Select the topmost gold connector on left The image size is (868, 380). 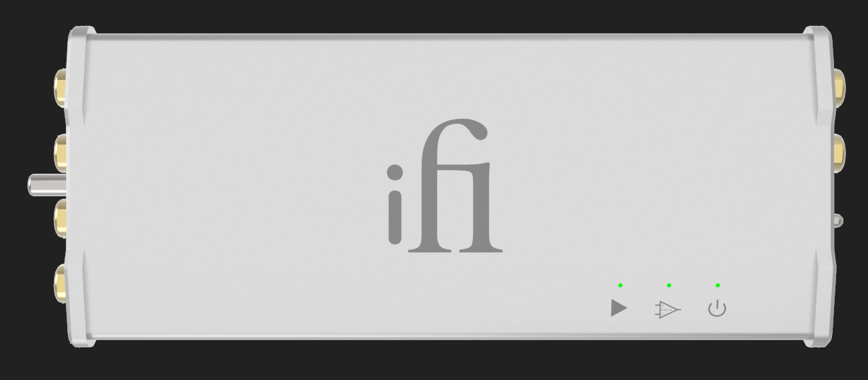pyautogui.click(x=61, y=87)
